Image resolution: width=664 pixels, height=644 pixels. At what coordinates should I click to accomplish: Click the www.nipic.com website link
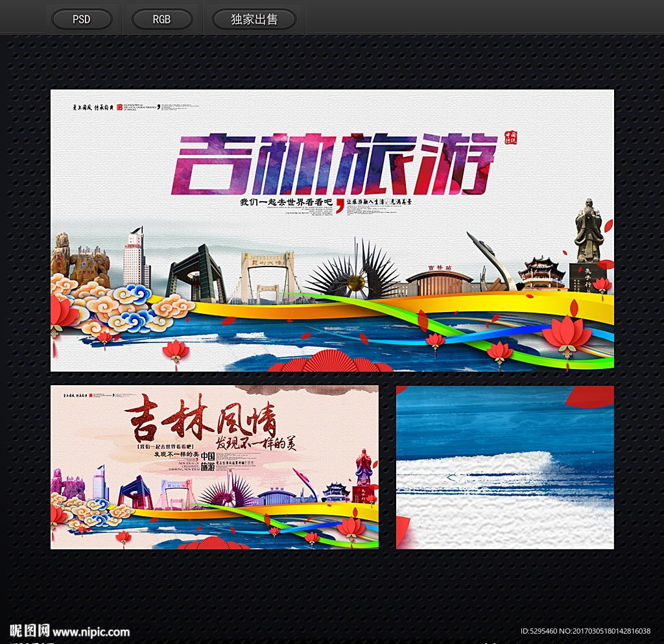click(x=91, y=632)
